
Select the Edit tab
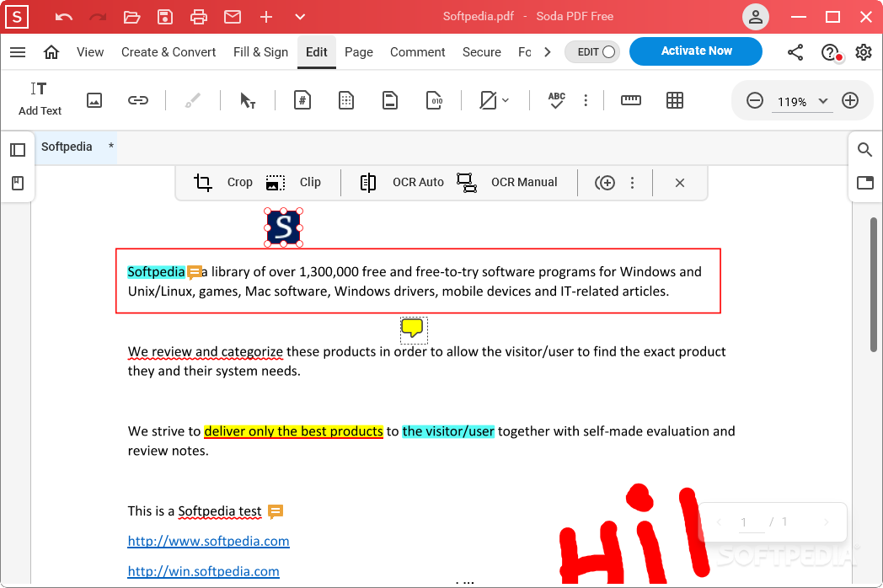317,52
